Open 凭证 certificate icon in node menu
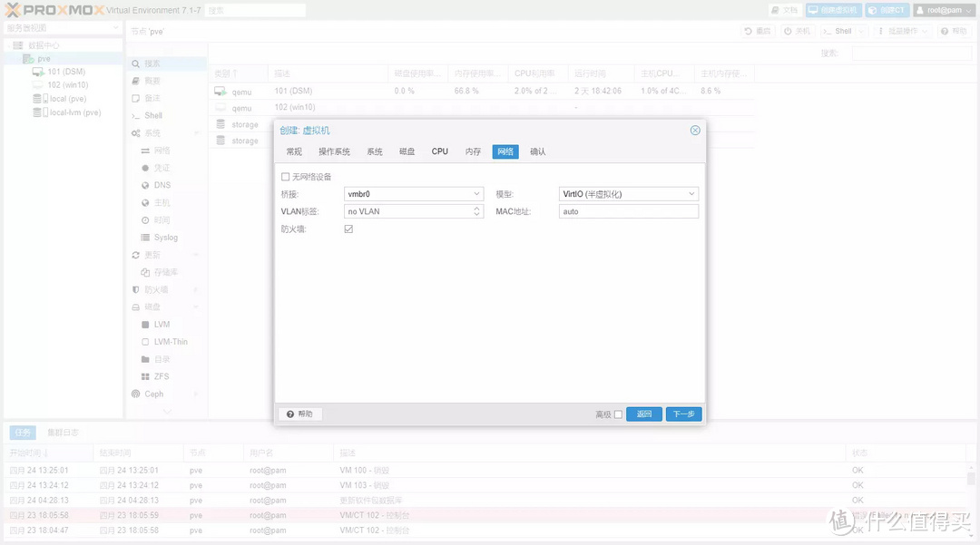This screenshot has height=545, width=980. point(145,168)
